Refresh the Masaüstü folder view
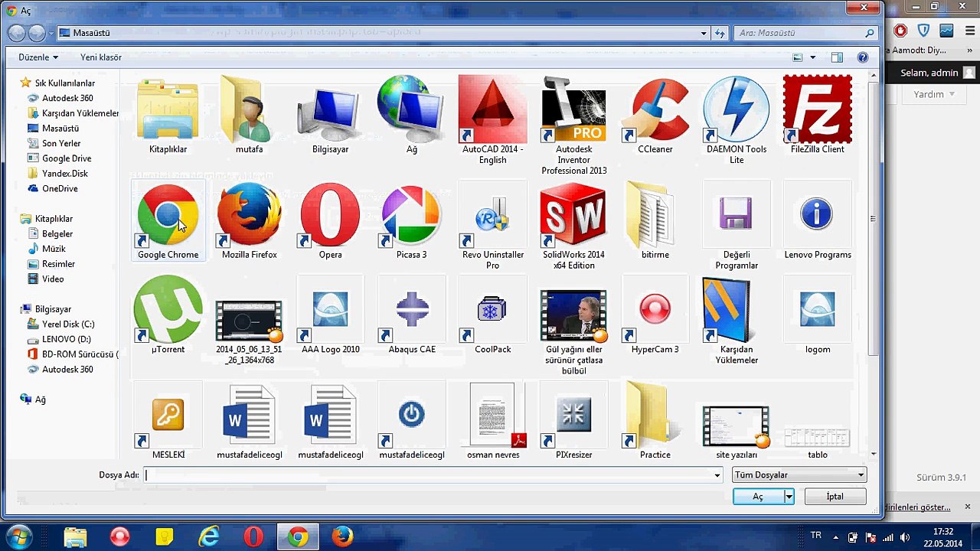The width and height of the screenshot is (980, 551). [720, 33]
